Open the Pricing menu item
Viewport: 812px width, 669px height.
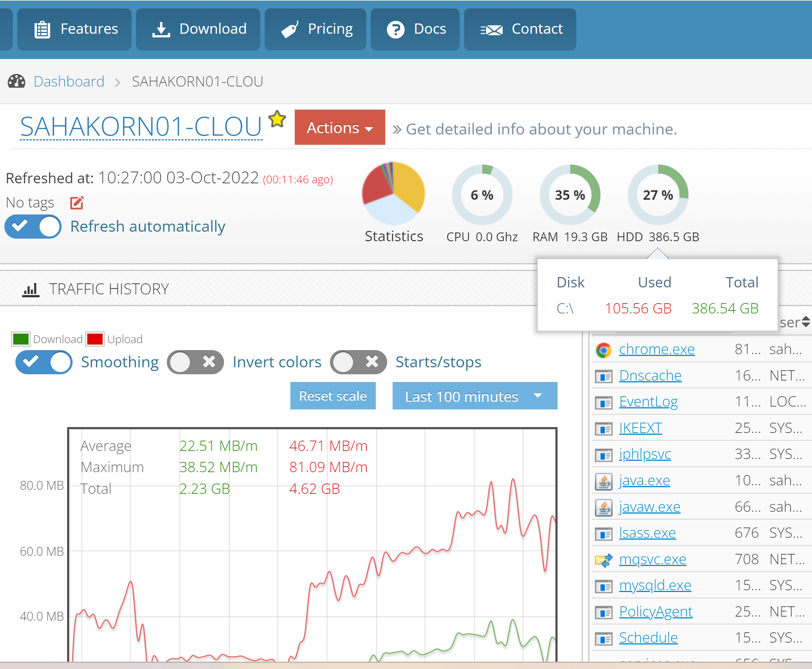(x=315, y=29)
